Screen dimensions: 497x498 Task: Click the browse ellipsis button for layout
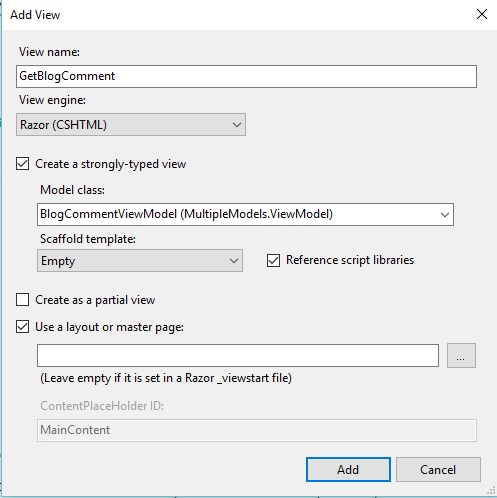pyautogui.click(x=461, y=355)
